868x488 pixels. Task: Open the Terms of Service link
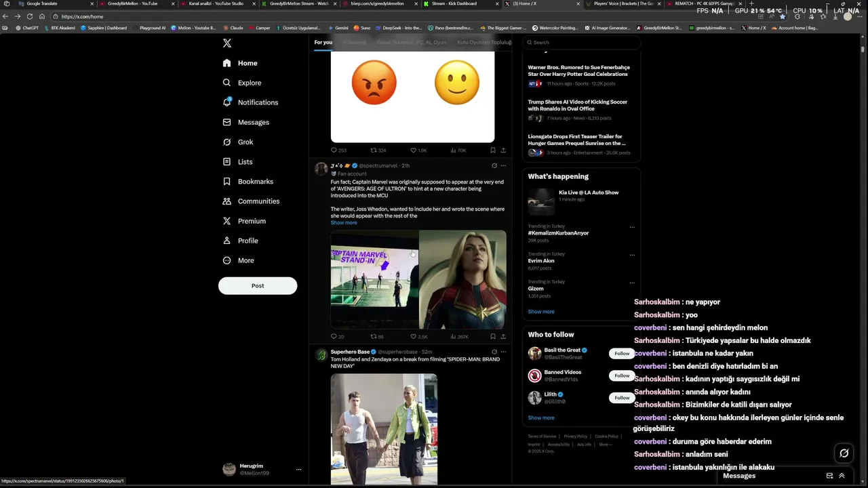[542, 436]
